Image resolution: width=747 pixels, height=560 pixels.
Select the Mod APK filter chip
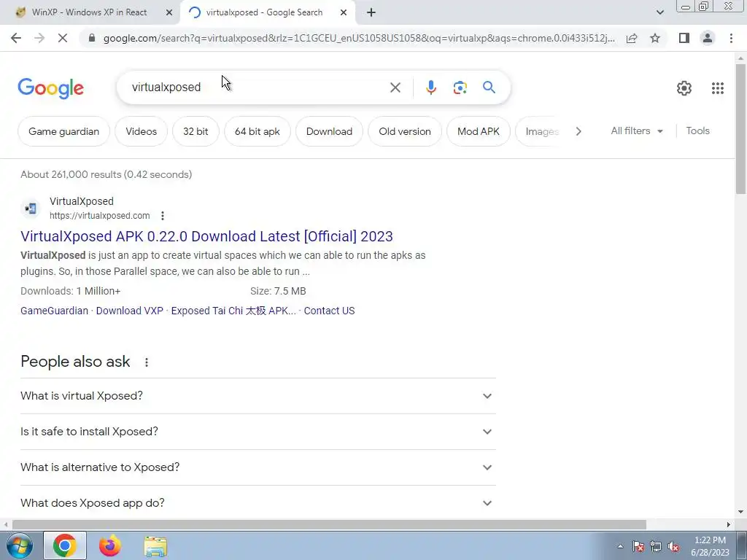(479, 131)
